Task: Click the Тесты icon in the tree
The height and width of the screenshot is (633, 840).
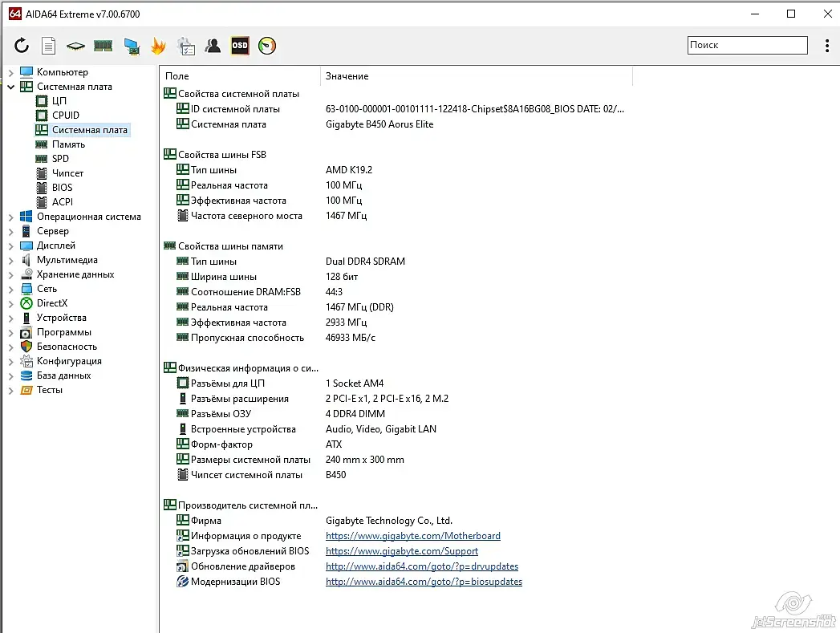Action: tap(26, 390)
